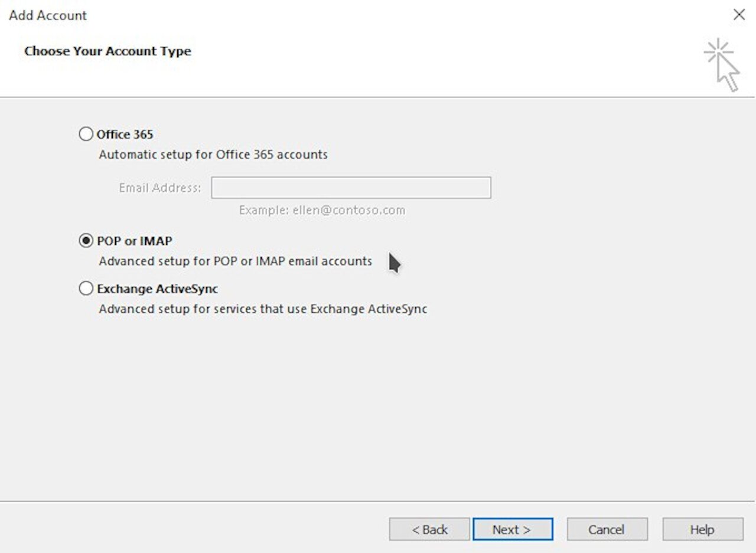756x553 pixels.
Task: Open the Help for this wizard
Action: tap(702, 529)
